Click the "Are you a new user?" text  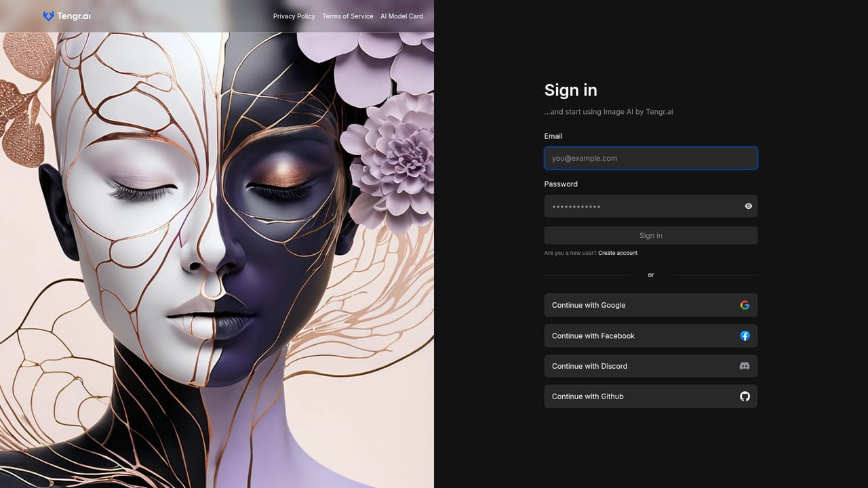pyautogui.click(x=570, y=253)
